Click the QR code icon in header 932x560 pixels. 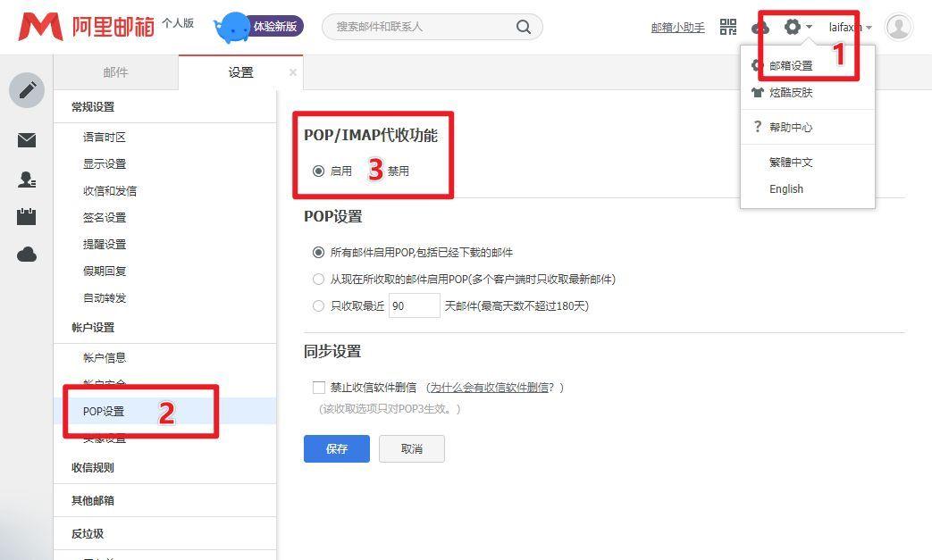[x=728, y=27]
